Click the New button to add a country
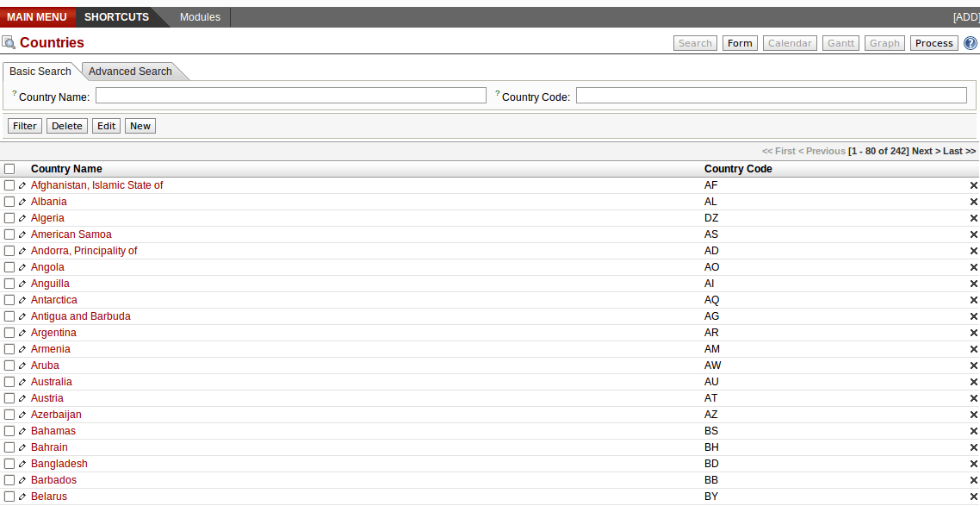 coord(140,126)
